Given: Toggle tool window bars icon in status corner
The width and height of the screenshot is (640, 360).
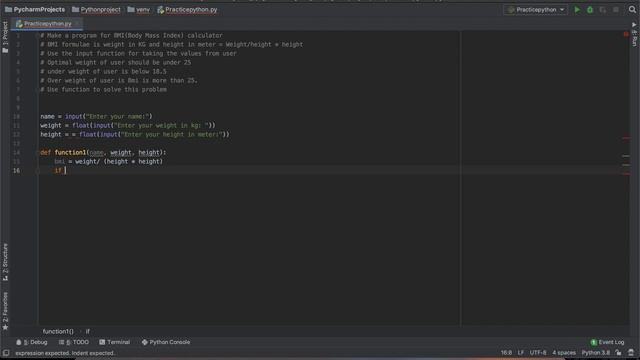Looking at the screenshot, I should [6, 353].
